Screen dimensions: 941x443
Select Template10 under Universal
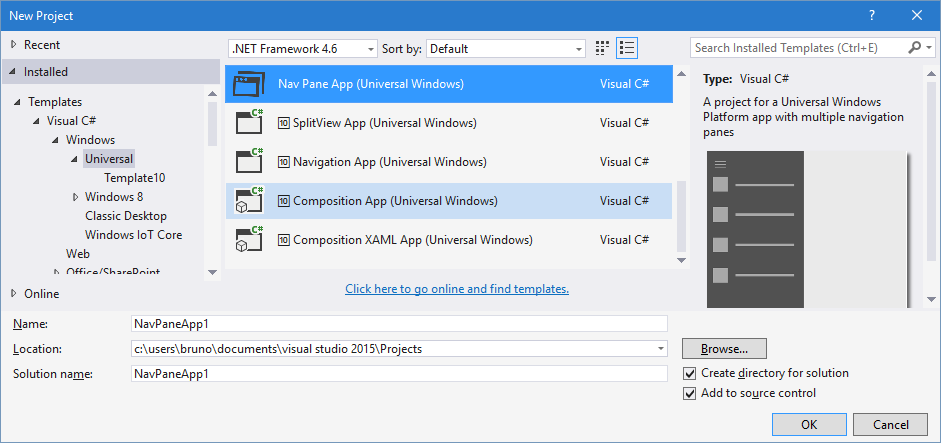[x=135, y=178]
